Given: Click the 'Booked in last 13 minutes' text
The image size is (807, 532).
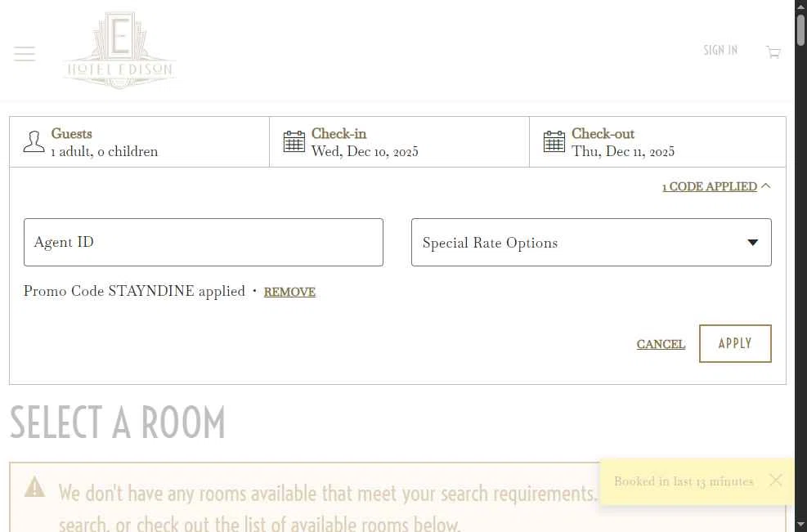Looking at the screenshot, I should click(x=684, y=481).
